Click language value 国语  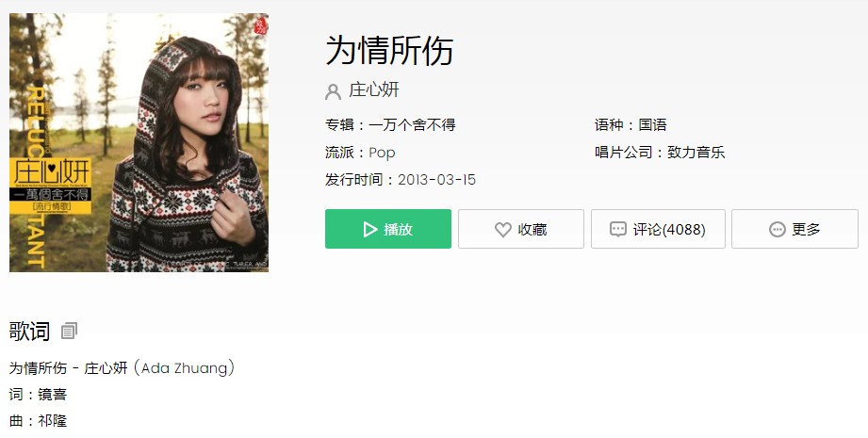pos(653,125)
